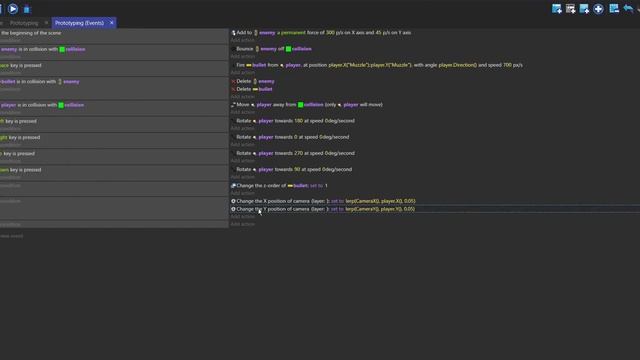Click 'Add action' under the permanent force action
The height and width of the screenshot is (360, 640).
click(242, 40)
